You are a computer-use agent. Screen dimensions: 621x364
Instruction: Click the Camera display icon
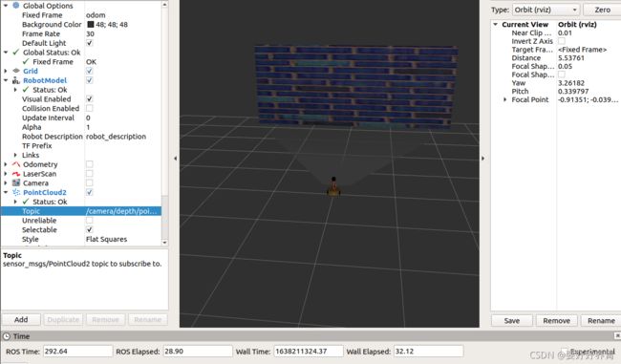point(16,183)
